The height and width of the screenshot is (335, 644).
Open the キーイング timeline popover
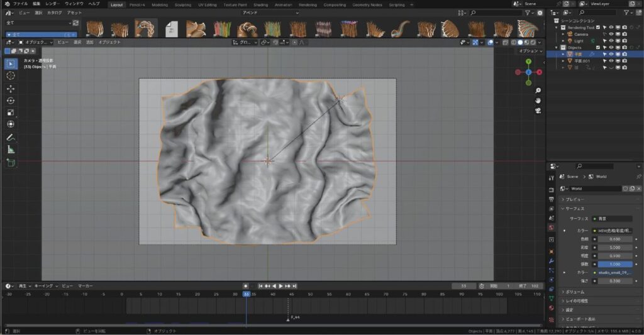(45, 286)
